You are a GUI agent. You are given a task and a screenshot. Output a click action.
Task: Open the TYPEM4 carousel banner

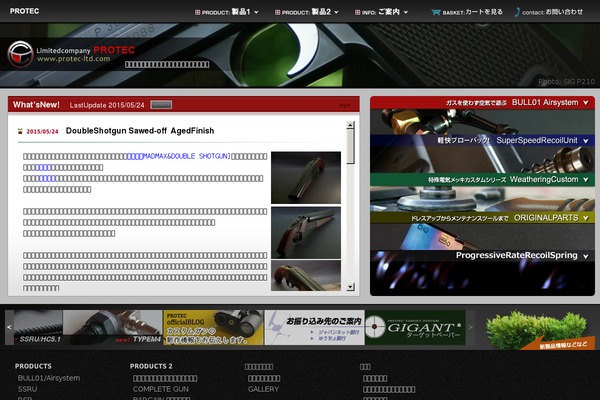112,327
